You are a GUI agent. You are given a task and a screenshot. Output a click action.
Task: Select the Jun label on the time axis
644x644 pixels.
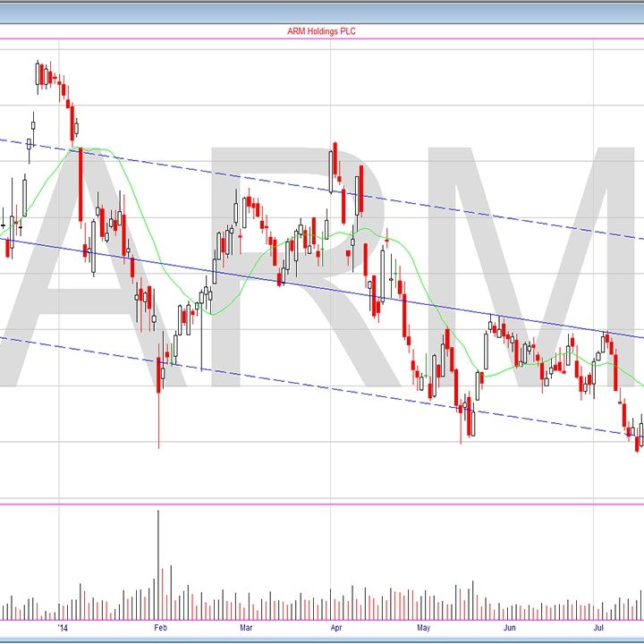(x=509, y=628)
